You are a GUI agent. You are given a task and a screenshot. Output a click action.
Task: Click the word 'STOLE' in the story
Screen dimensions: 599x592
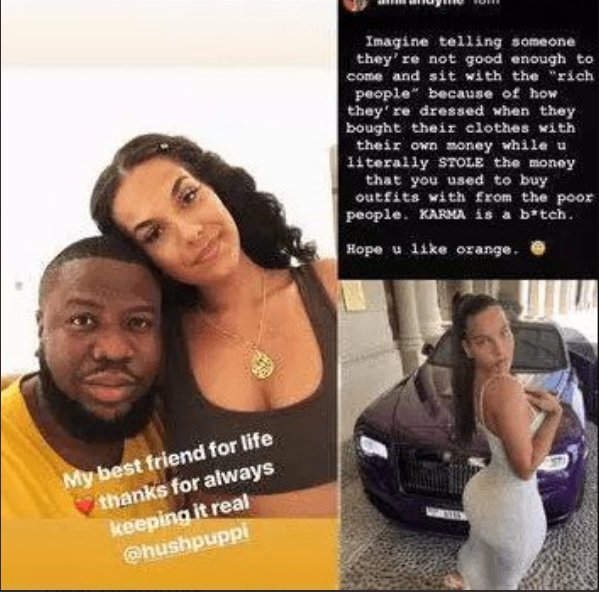point(460,163)
